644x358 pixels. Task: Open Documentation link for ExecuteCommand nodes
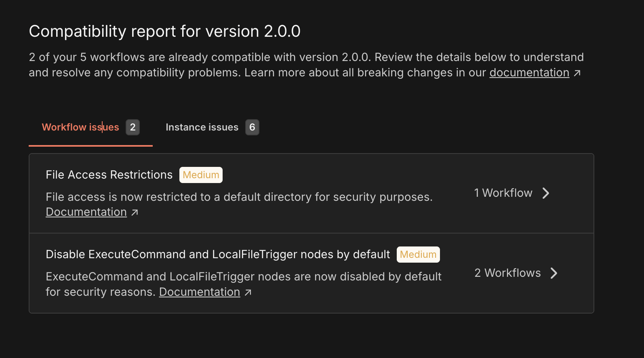pyautogui.click(x=200, y=292)
